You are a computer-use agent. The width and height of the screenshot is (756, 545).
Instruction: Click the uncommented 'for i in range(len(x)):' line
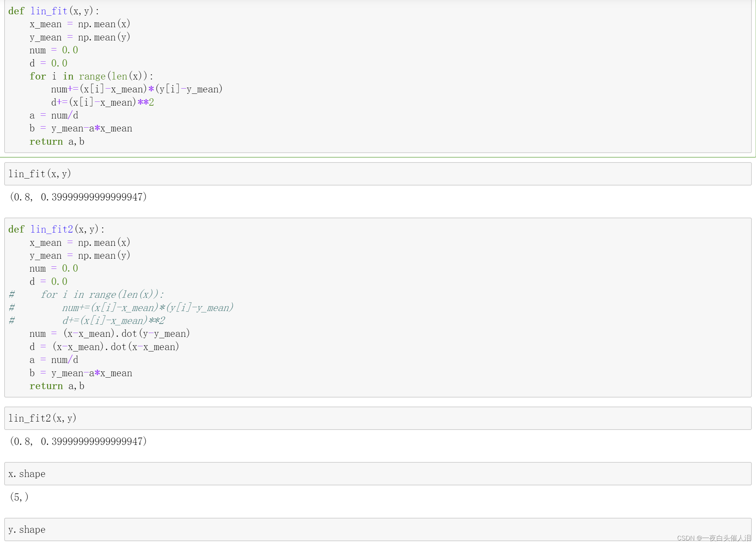[91, 76]
